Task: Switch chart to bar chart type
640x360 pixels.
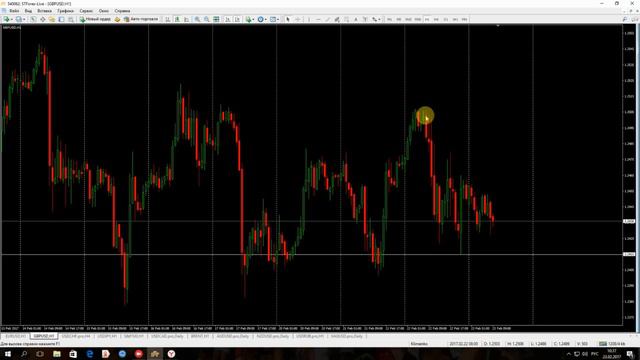Action: tap(167, 19)
